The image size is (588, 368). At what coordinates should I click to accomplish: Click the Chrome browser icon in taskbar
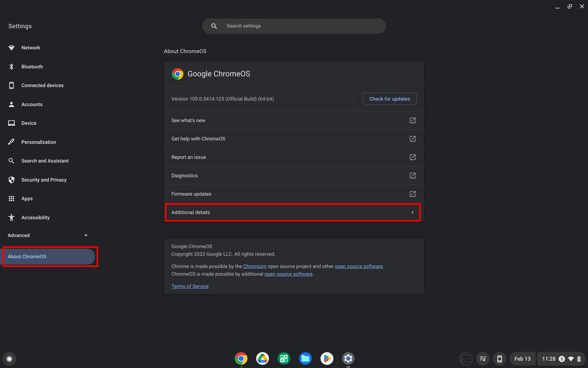click(240, 358)
